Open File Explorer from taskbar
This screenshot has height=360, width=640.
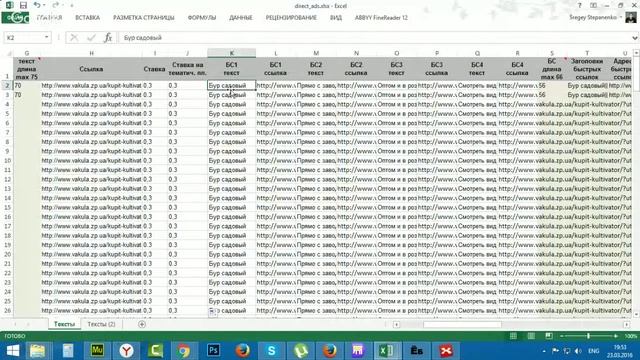pyautogui.click(x=38, y=351)
